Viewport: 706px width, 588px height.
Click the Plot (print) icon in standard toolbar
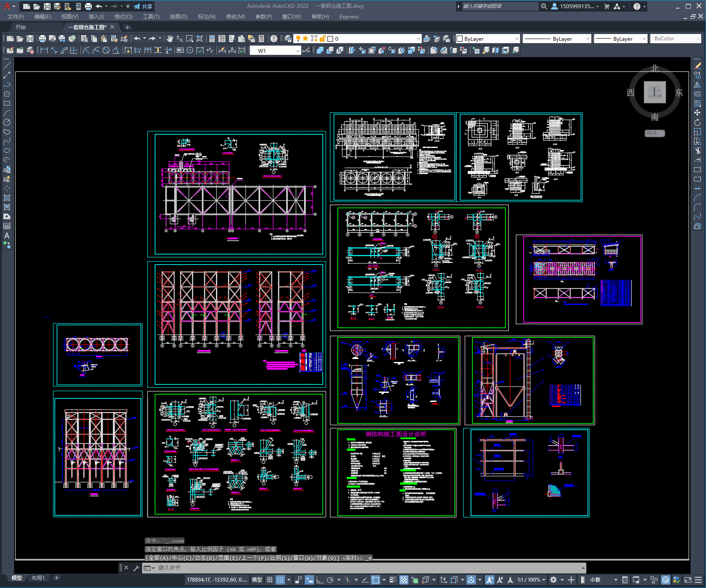42,39
